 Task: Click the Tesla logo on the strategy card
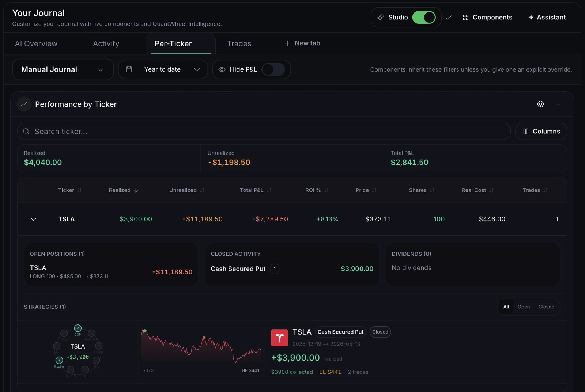pyautogui.click(x=279, y=338)
